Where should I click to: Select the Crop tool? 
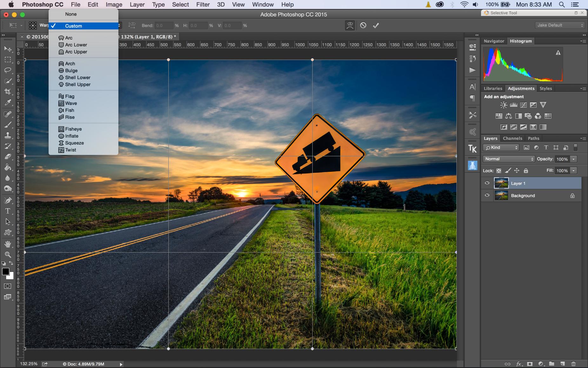(x=8, y=92)
